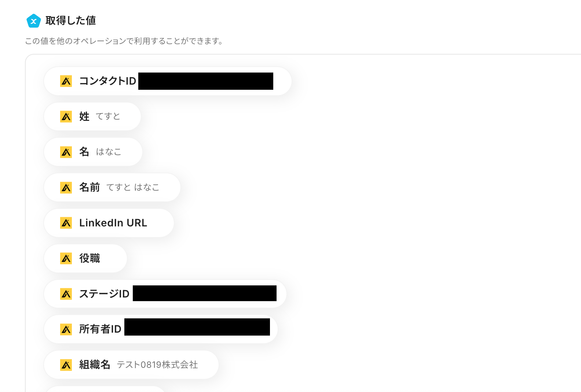Click the yellow icon next to 姓
Screen dimensions: 581x392
pos(66,117)
